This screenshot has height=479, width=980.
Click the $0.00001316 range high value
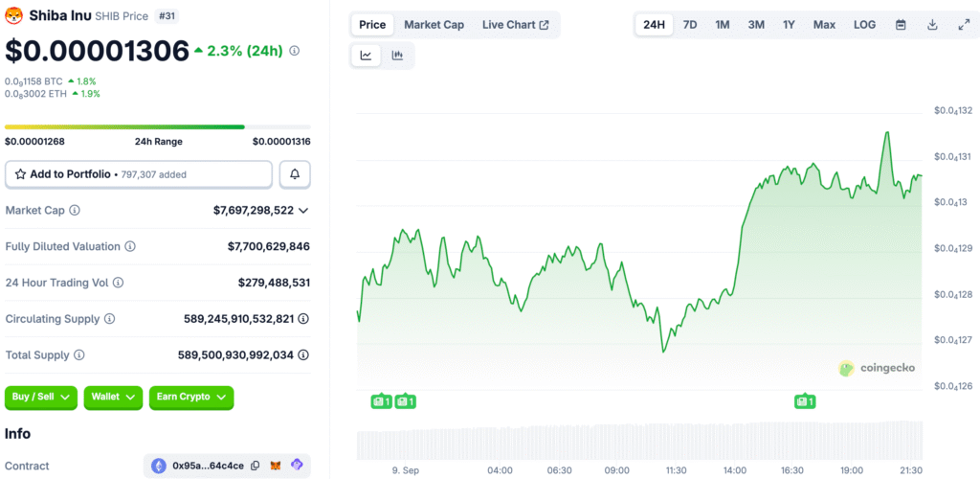click(281, 142)
